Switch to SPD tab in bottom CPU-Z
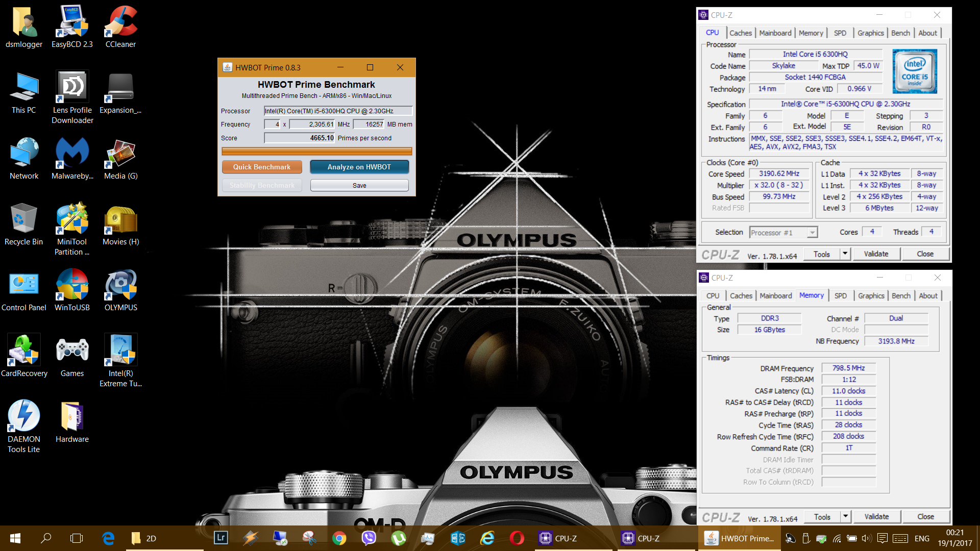The image size is (980, 551). (841, 295)
